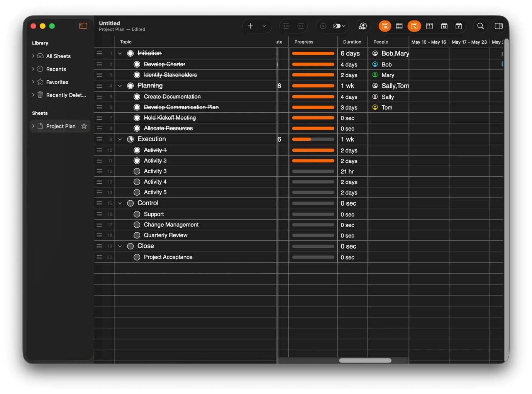Click the horizontal scrollbar thumb
The height and width of the screenshot is (394, 532).
coord(365,360)
